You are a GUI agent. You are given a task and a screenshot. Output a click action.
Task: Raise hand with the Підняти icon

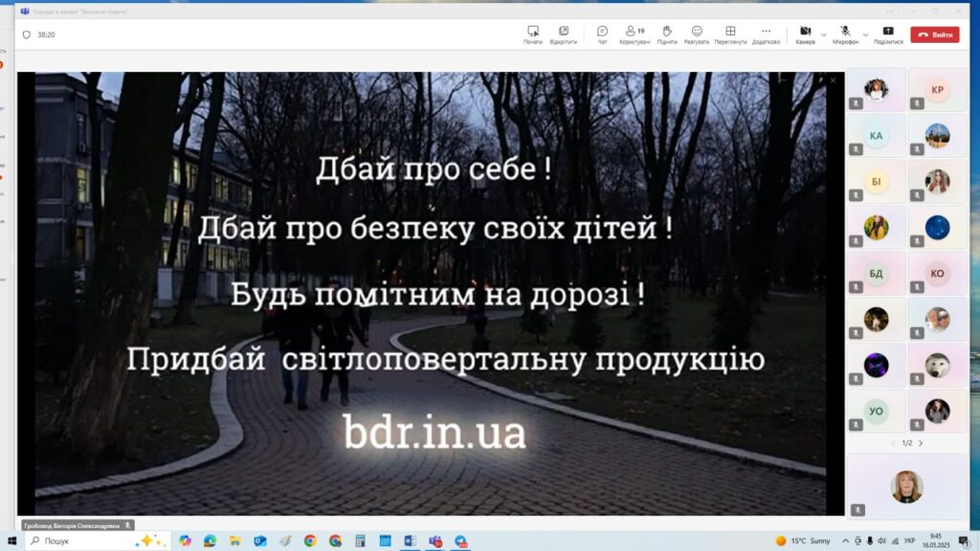point(667,34)
